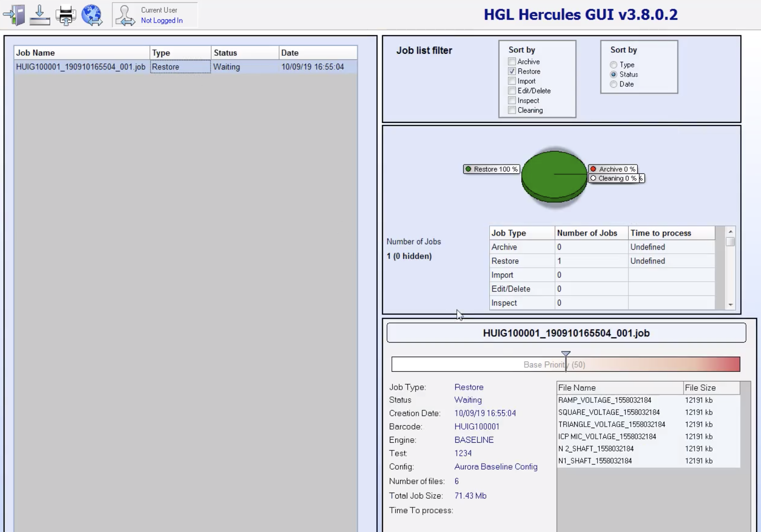Click the red Archive 0% legend marker

tap(593, 169)
